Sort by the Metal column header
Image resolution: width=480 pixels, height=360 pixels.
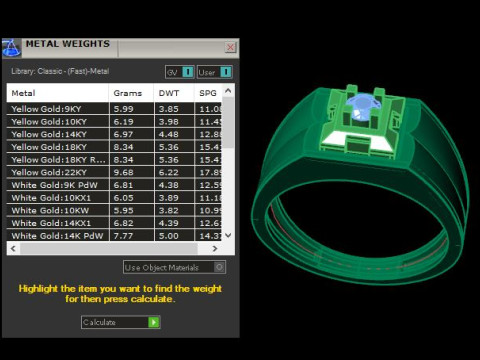pos(57,93)
